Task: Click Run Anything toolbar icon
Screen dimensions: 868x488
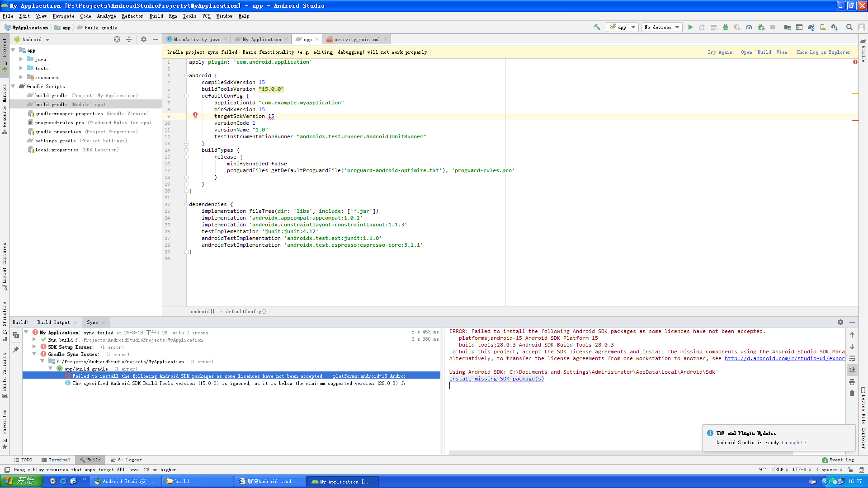Action: (799, 27)
